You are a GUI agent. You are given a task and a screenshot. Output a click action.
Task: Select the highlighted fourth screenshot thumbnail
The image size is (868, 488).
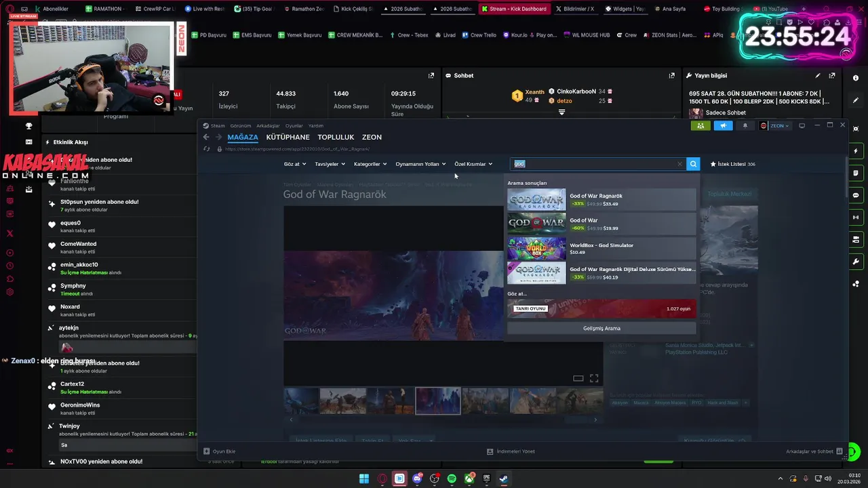pos(437,401)
